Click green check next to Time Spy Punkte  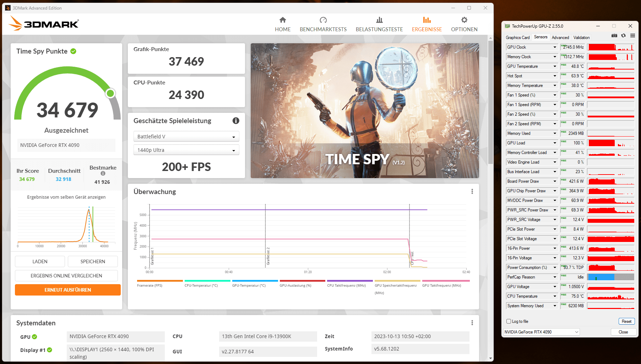(74, 51)
